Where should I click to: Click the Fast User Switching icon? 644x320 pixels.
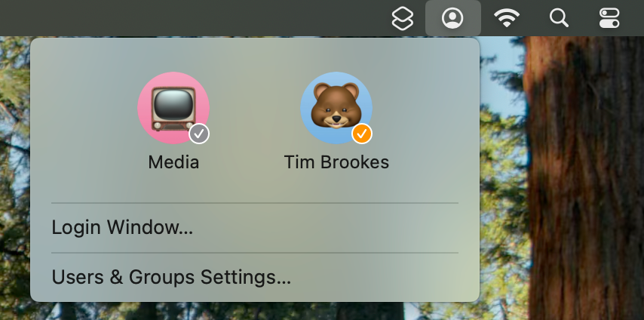pyautogui.click(x=452, y=18)
